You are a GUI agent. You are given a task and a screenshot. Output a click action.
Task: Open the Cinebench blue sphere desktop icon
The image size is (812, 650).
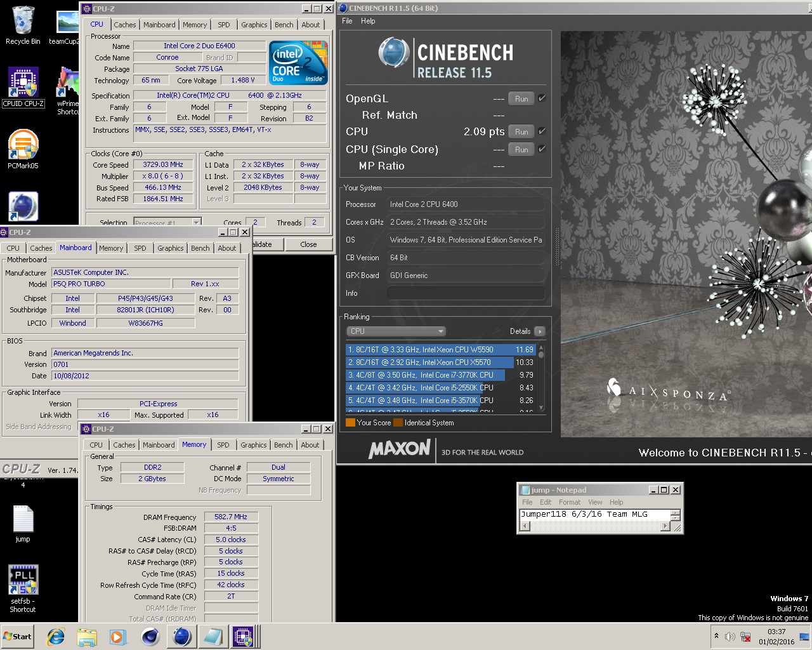pos(23,206)
